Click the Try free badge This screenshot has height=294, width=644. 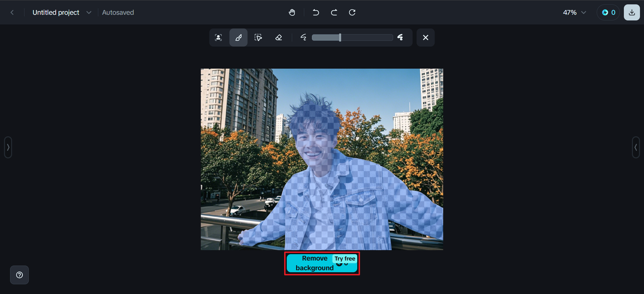pos(345,259)
